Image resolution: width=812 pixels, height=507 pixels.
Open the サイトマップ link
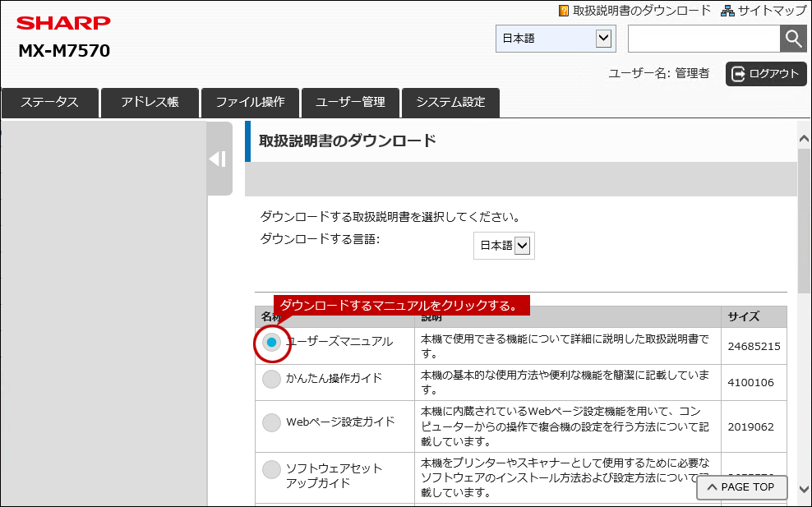772,11
